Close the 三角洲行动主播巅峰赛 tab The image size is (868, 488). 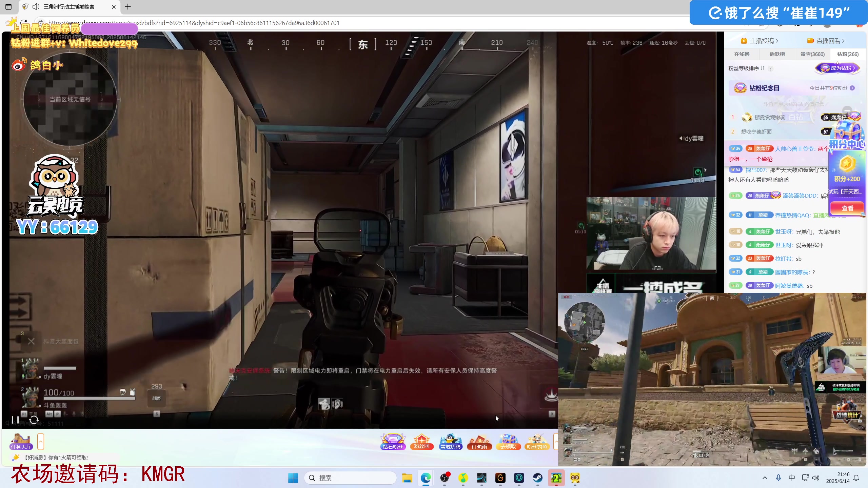click(x=114, y=7)
